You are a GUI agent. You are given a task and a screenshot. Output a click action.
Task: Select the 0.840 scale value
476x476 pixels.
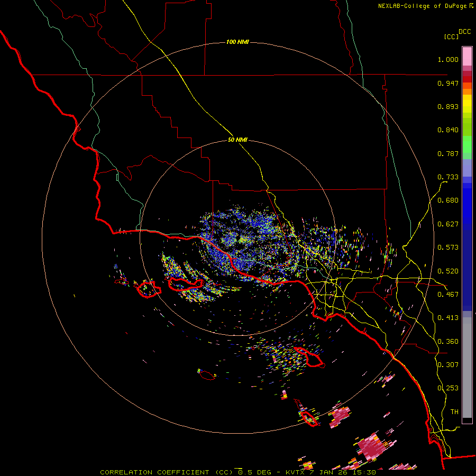(448, 130)
